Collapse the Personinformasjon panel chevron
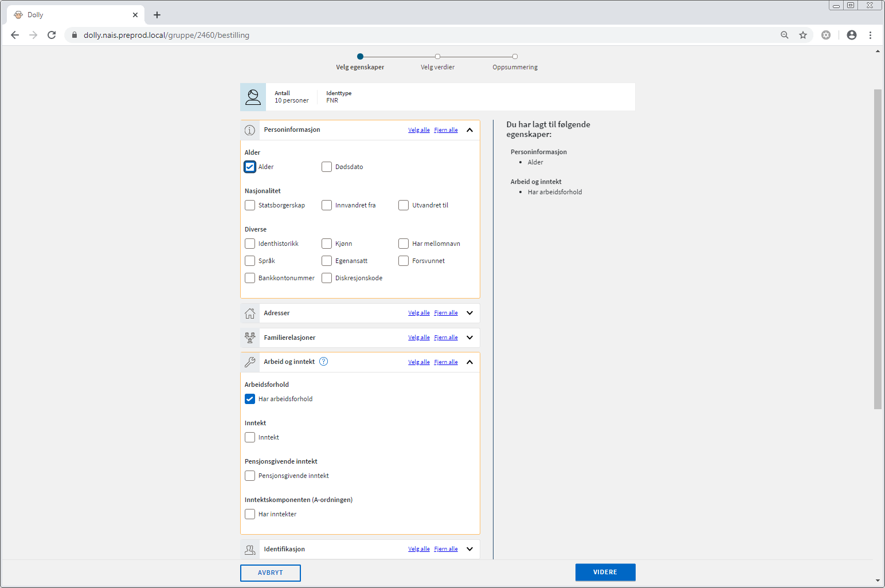Image resolution: width=885 pixels, height=588 pixels. tap(470, 130)
